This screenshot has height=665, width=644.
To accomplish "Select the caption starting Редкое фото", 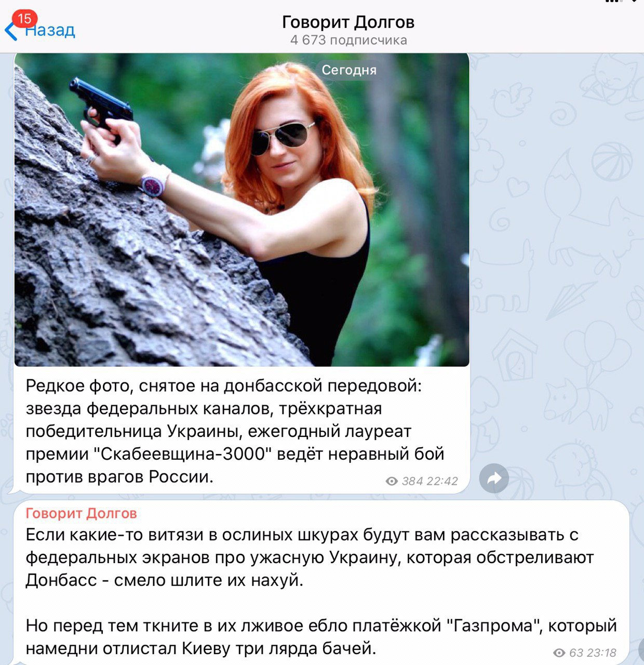I will pos(235,431).
